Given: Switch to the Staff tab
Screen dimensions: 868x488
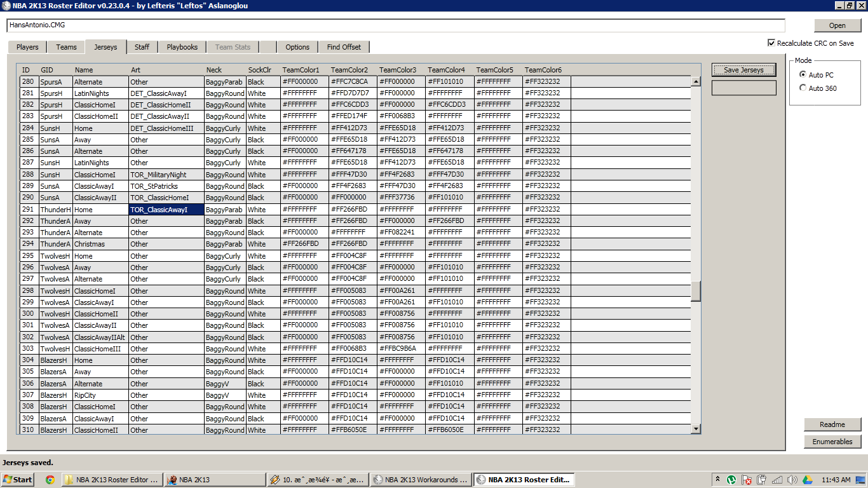Looking at the screenshot, I should 142,47.
